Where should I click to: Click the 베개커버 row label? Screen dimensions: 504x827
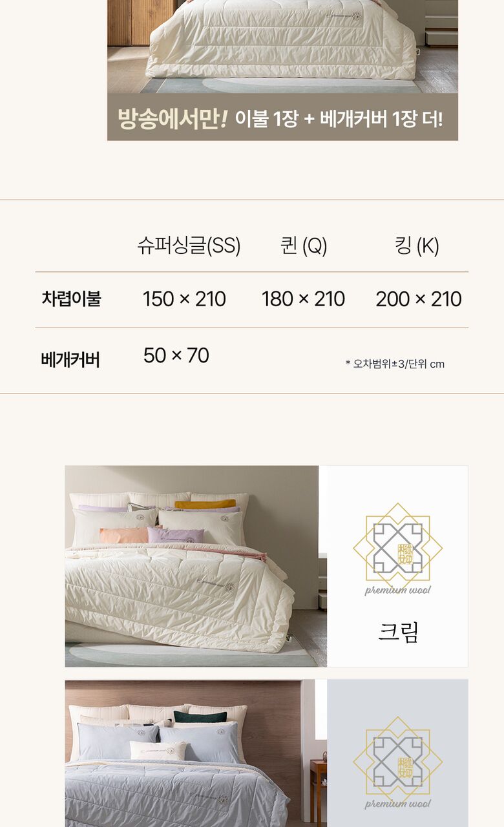click(70, 359)
